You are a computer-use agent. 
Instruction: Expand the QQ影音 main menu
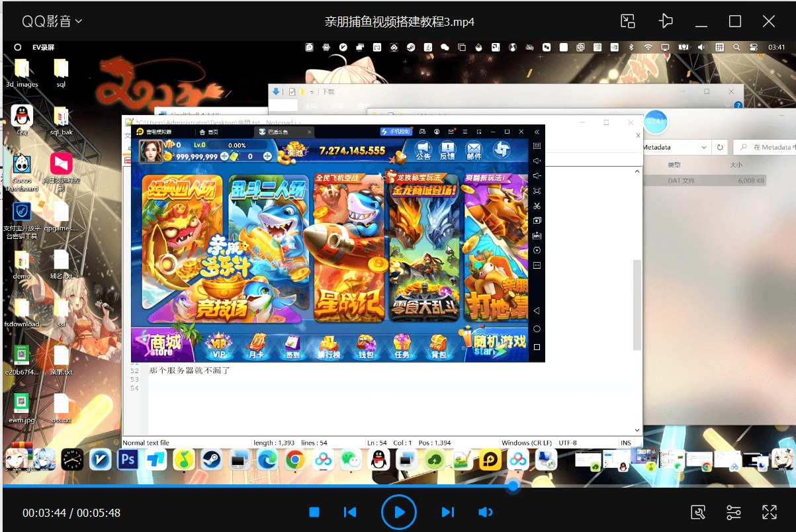[x=52, y=21]
